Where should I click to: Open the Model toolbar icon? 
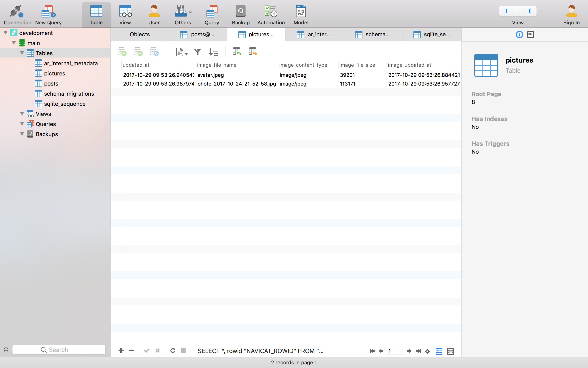301,14
